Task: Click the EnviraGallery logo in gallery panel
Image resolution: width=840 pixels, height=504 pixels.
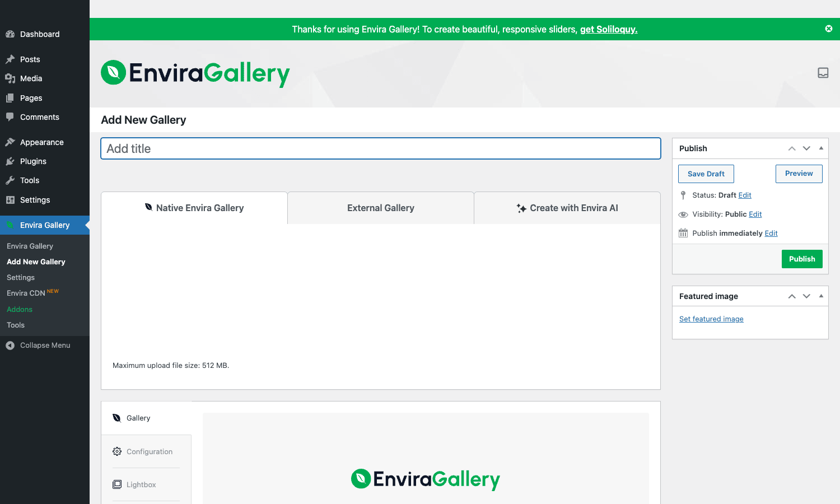Action: [x=426, y=479]
